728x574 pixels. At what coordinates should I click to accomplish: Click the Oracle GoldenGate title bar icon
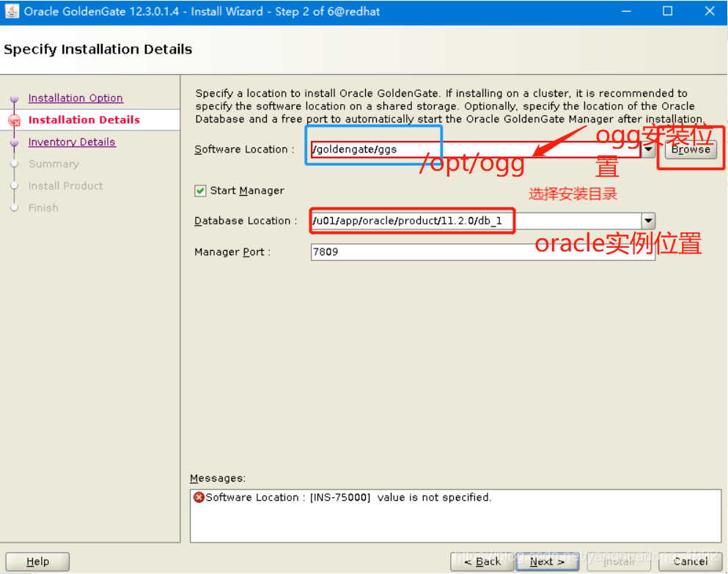[x=10, y=11]
